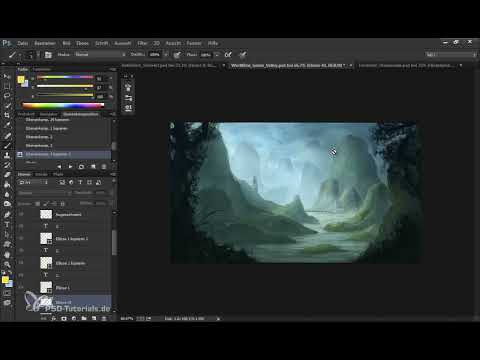Hide the Ebene 1 kopieren 2 layer
This screenshot has height=360, width=480.
coord(21,239)
